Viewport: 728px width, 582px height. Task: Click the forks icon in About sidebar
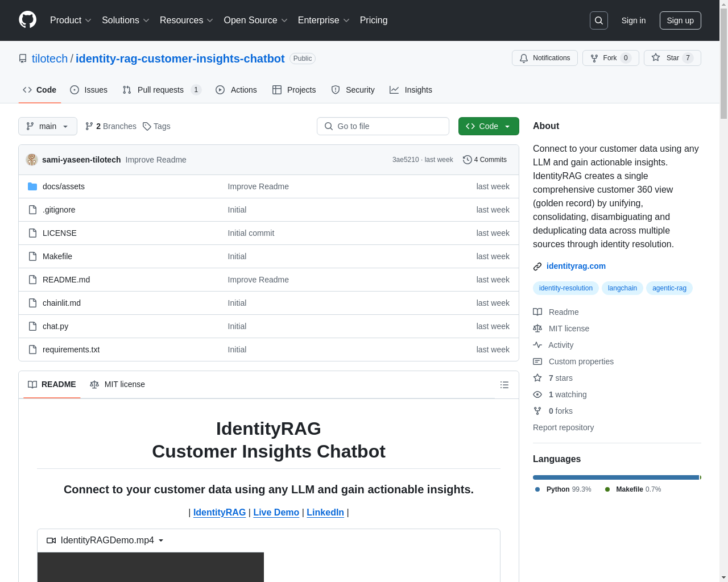(537, 411)
